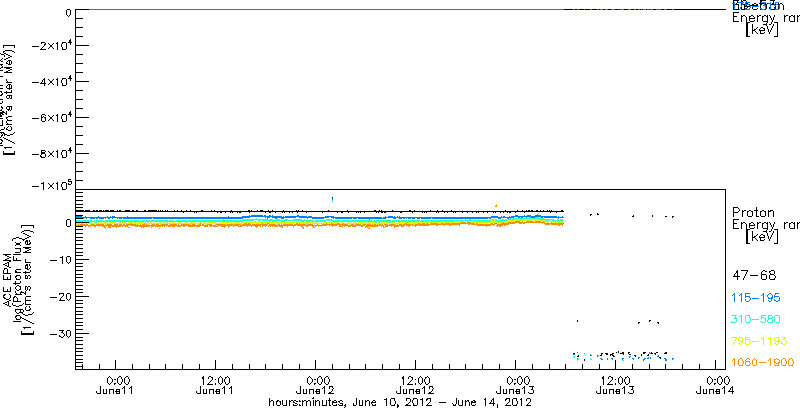Click the orange 1060-1900 legend label

(x=763, y=363)
